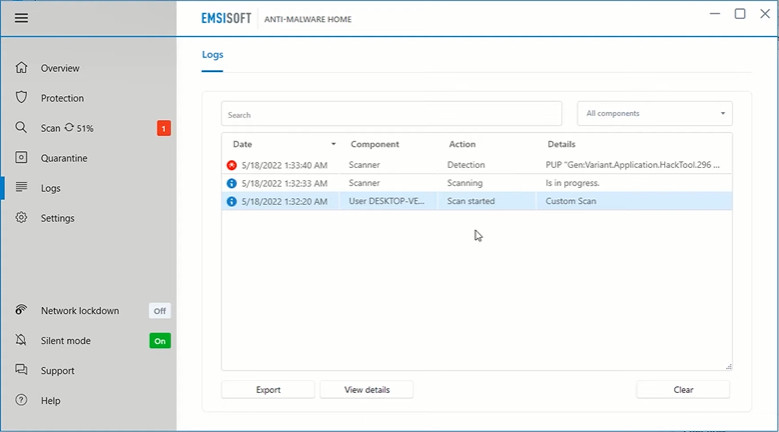
Task: Click the info icon on Scanning row
Action: point(232,183)
